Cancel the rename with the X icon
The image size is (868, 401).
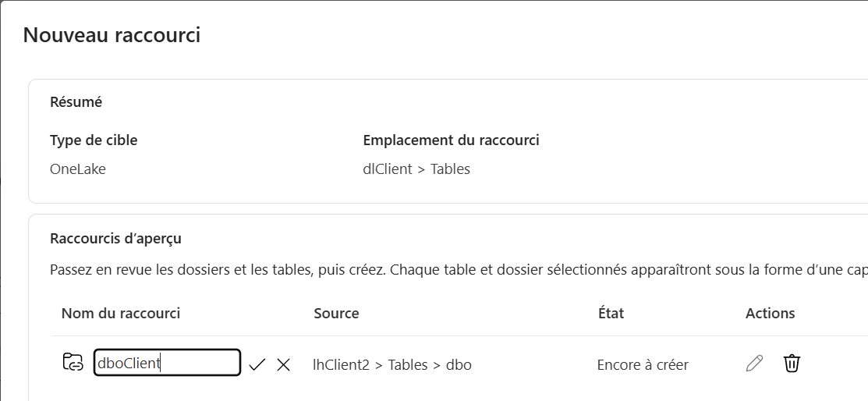[283, 364]
